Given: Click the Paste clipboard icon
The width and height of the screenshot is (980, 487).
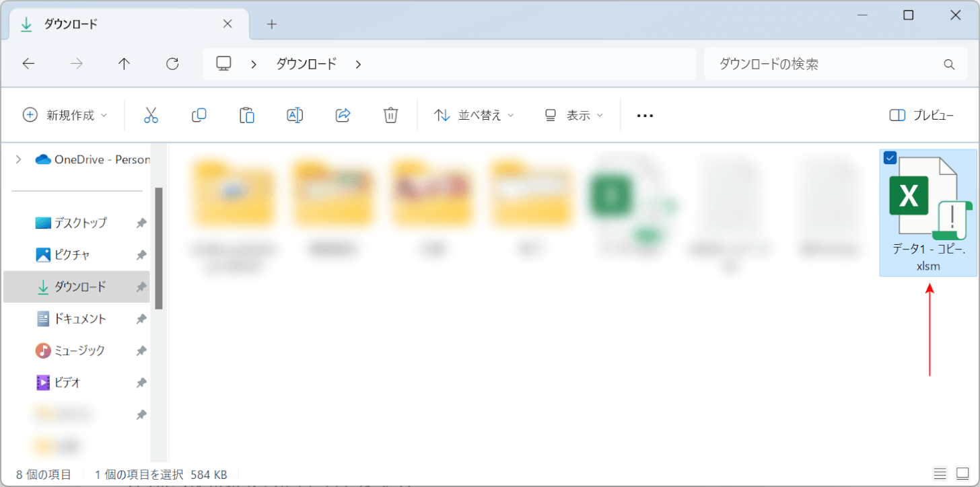Looking at the screenshot, I should [x=247, y=115].
